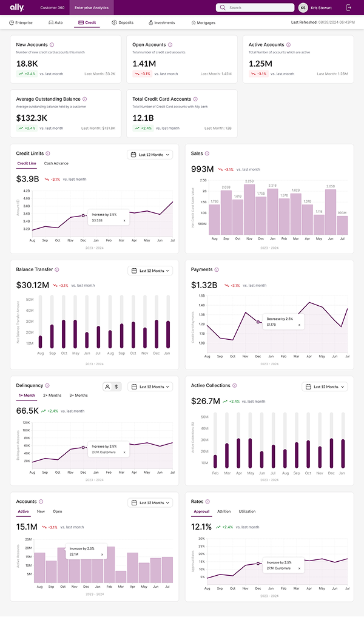
Task: Close the Rates chart tooltip
Action: (x=299, y=568)
